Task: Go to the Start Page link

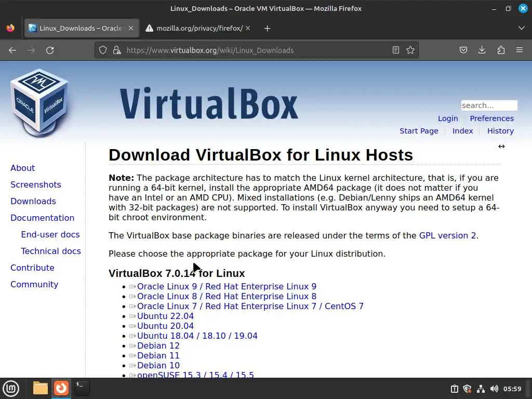Action: [419, 131]
